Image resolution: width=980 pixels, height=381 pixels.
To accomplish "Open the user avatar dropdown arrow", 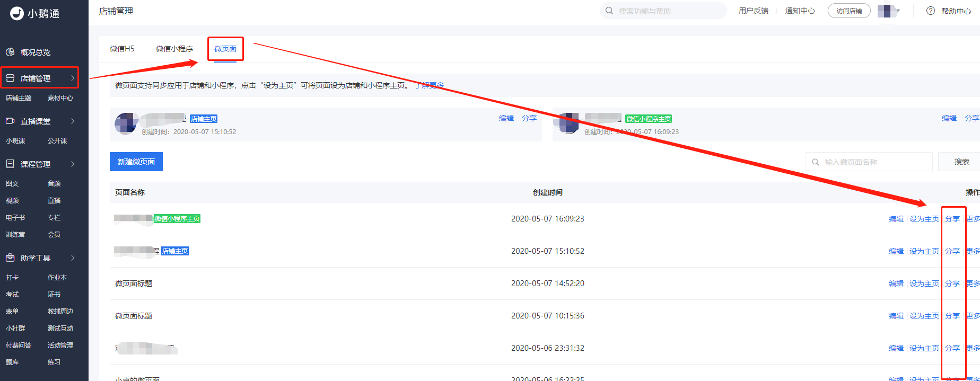I will click(x=898, y=11).
